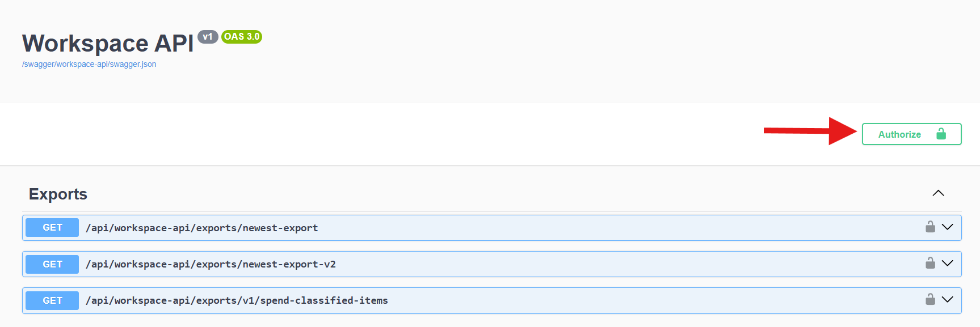The image size is (980, 327).
Task: Select the GET badge for newest-export
Action: point(51,227)
